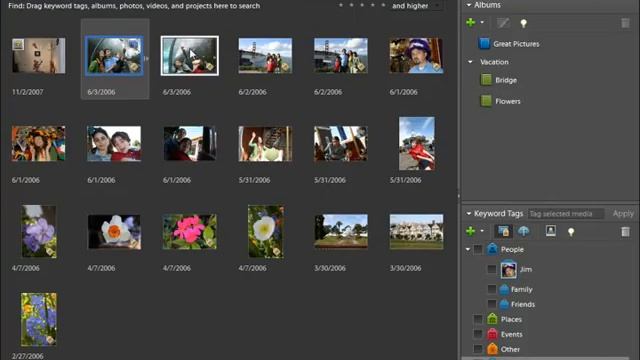Select the blue Great Pictures album icon

point(484,43)
